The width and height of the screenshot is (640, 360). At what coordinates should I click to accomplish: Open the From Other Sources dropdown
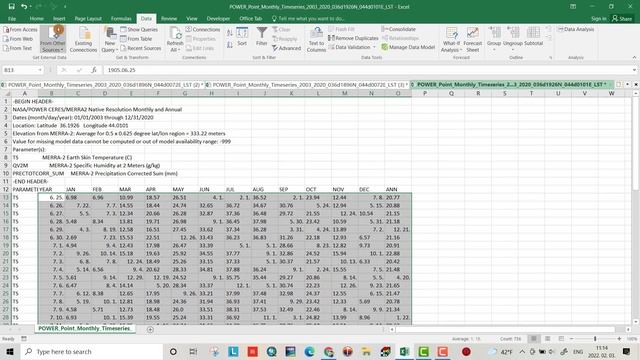(53, 40)
